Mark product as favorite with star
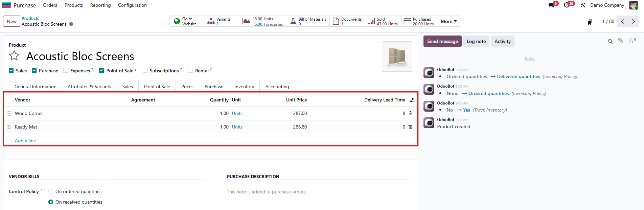 coord(14,55)
